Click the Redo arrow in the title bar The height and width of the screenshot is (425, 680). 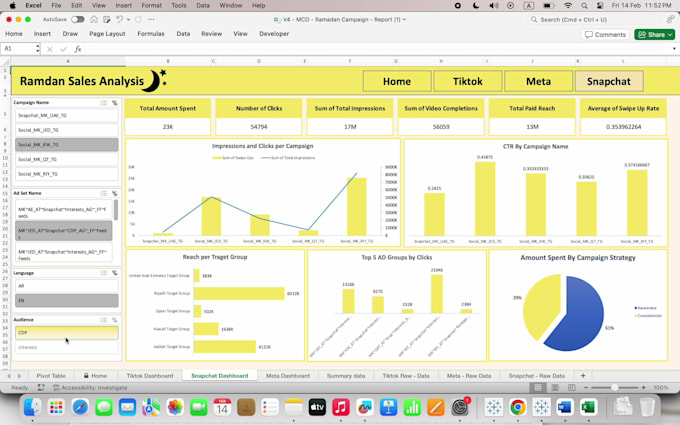tap(138, 20)
